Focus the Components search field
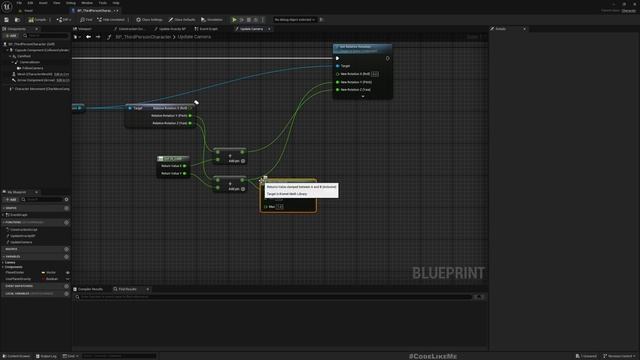Image resolution: width=640 pixels, height=360 pixels. pyautogui.click(x=45, y=36)
